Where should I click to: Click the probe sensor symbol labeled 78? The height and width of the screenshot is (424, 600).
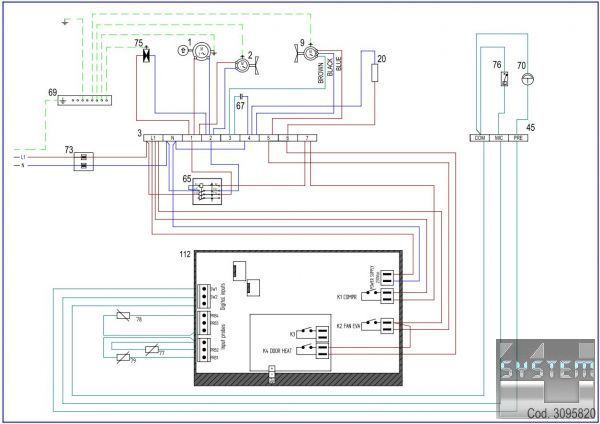coord(123,316)
